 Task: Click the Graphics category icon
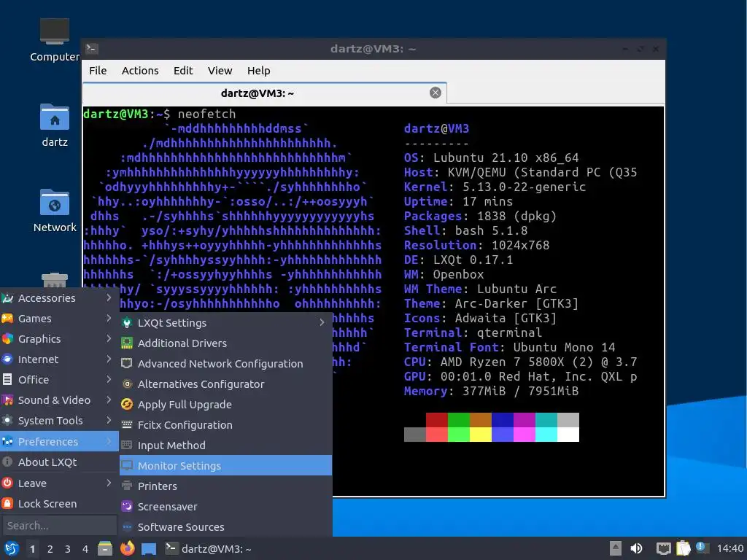(7, 339)
